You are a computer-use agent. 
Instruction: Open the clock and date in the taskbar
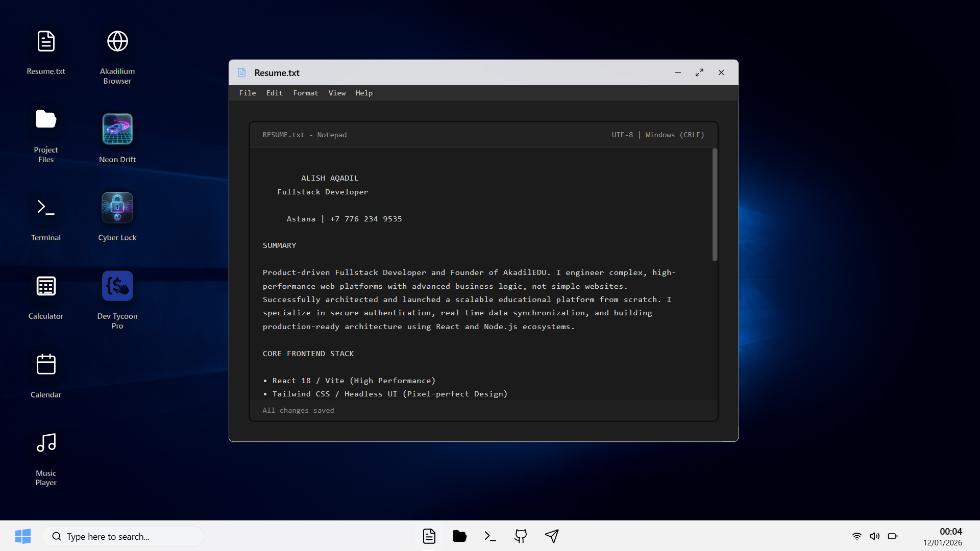point(943,536)
